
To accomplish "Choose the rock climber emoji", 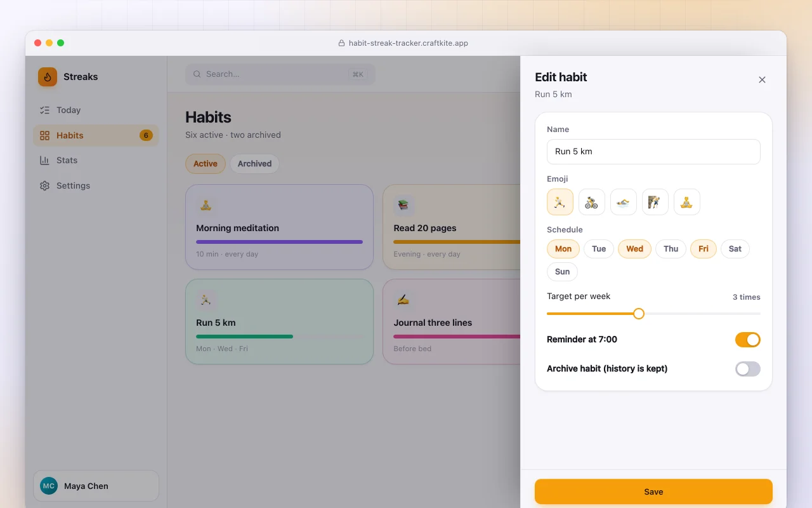I will tap(655, 202).
